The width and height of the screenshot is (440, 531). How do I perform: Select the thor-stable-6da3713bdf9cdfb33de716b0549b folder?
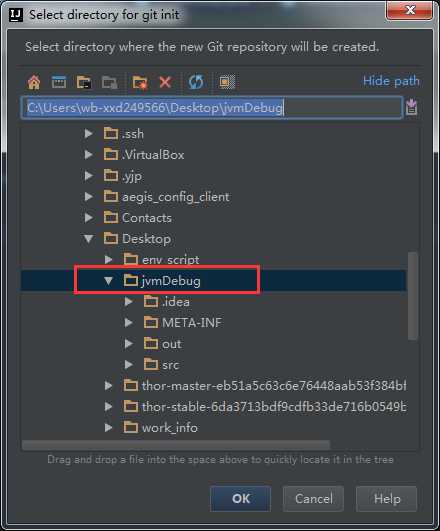point(265,406)
